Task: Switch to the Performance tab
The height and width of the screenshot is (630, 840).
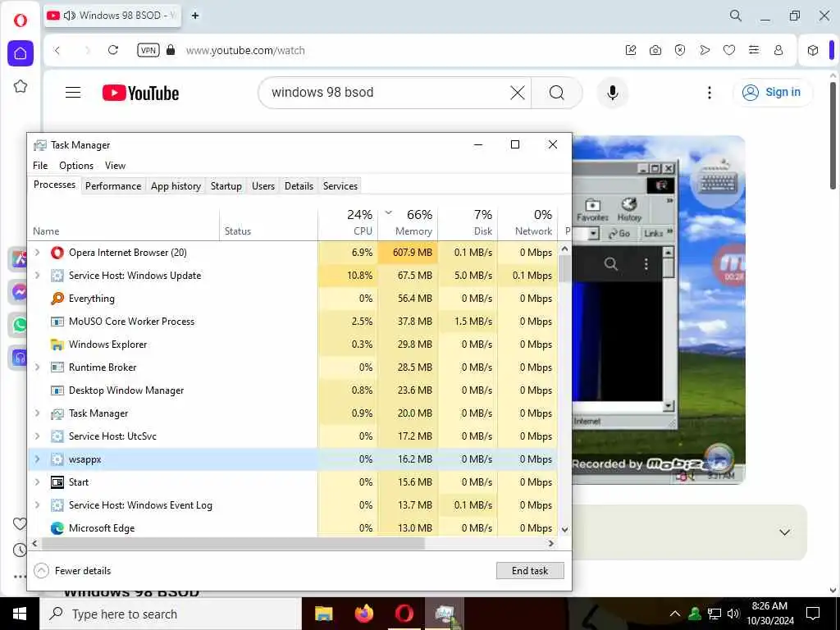Action: (x=113, y=186)
